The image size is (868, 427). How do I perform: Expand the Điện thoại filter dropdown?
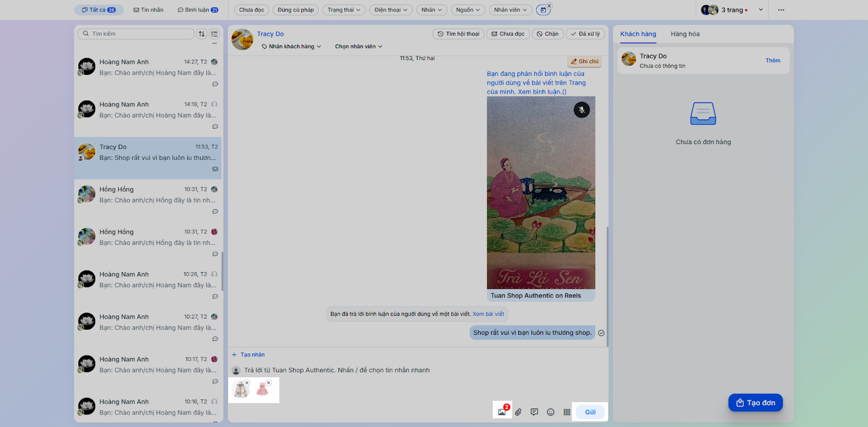click(x=391, y=10)
